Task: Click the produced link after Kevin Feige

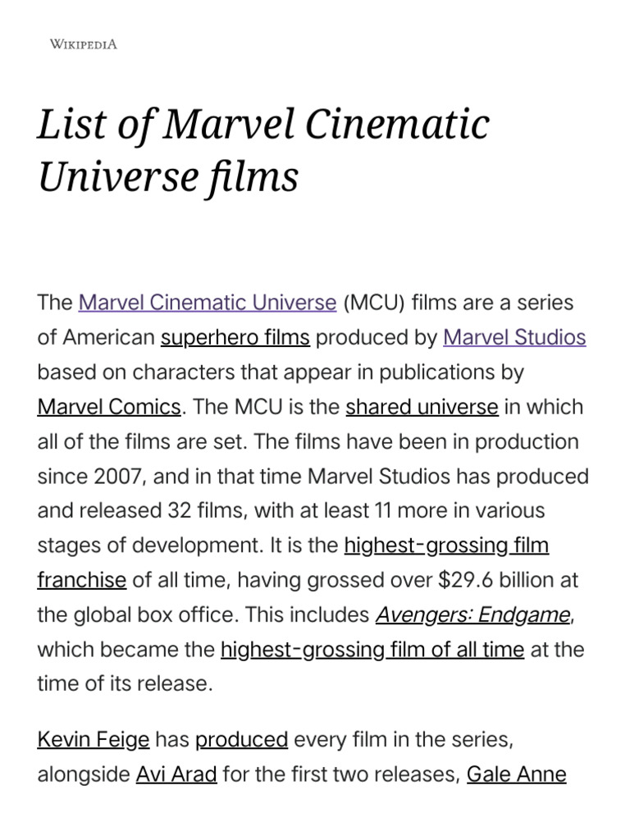Action: [x=241, y=740]
